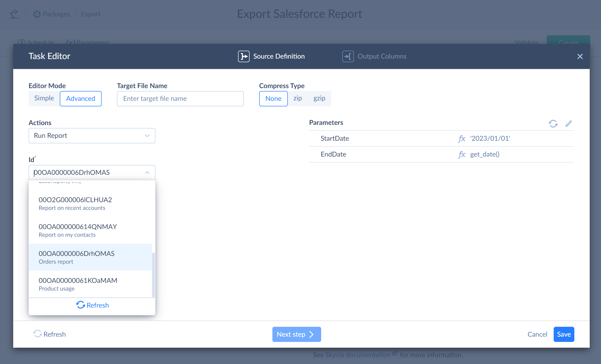Click the fx icon beside StartDate

click(x=461, y=139)
